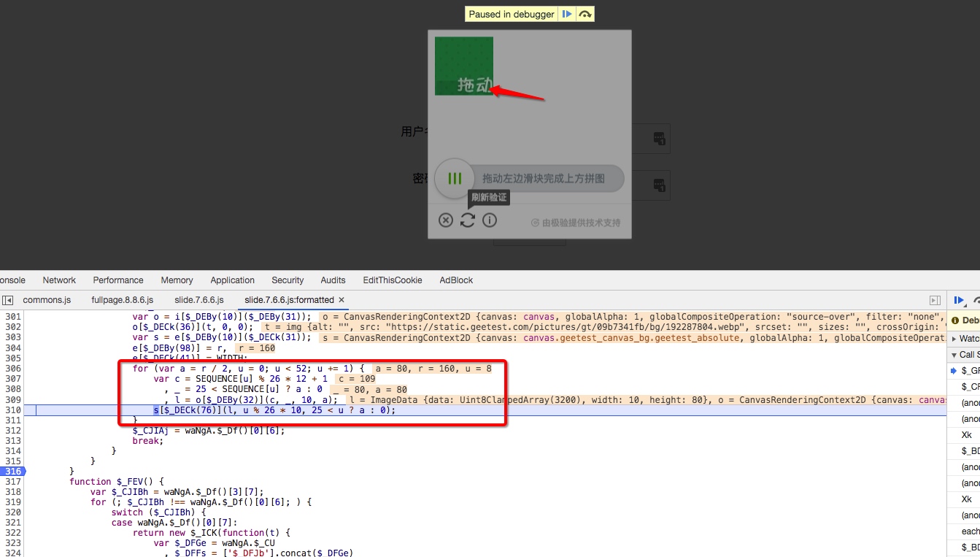Image resolution: width=980 pixels, height=557 pixels.
Task: Switch to the Network panel
Action: pos(59,280)
